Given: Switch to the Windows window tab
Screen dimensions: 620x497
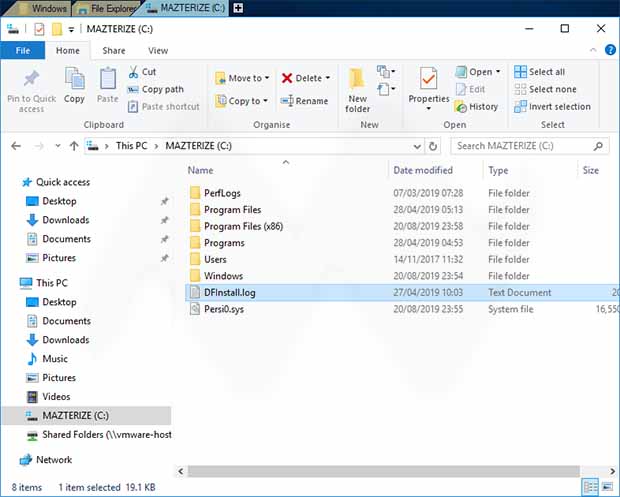Looking at the screenshot, I should point(41,8).
